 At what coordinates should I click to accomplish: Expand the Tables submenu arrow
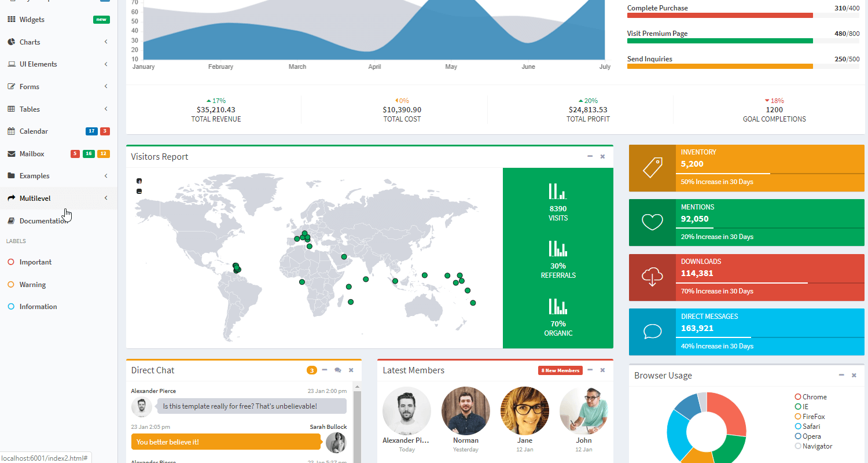click(x=106, y=109)
